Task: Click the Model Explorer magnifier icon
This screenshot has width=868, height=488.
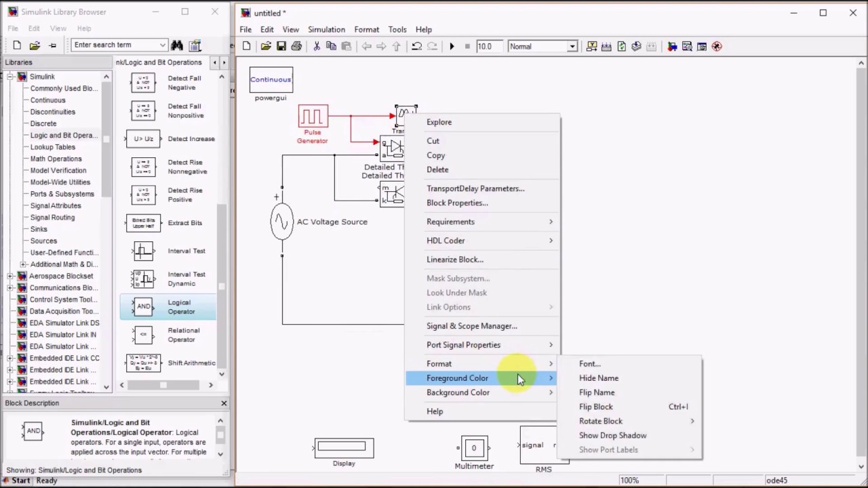Action: [x=687, y=46]
